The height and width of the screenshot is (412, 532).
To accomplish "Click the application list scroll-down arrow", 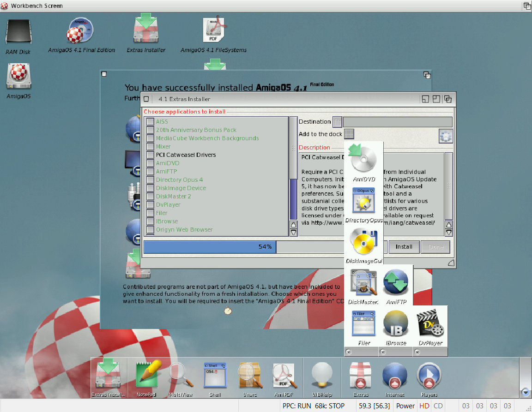I will tap(294, 232).
